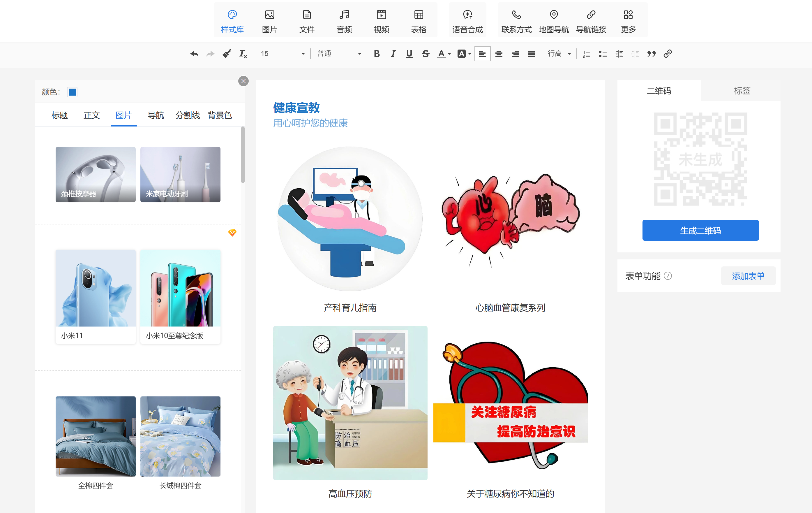Toggle strikethrough formatting
The height and width of the screenshot is (513, 812).
click(426, 54)
